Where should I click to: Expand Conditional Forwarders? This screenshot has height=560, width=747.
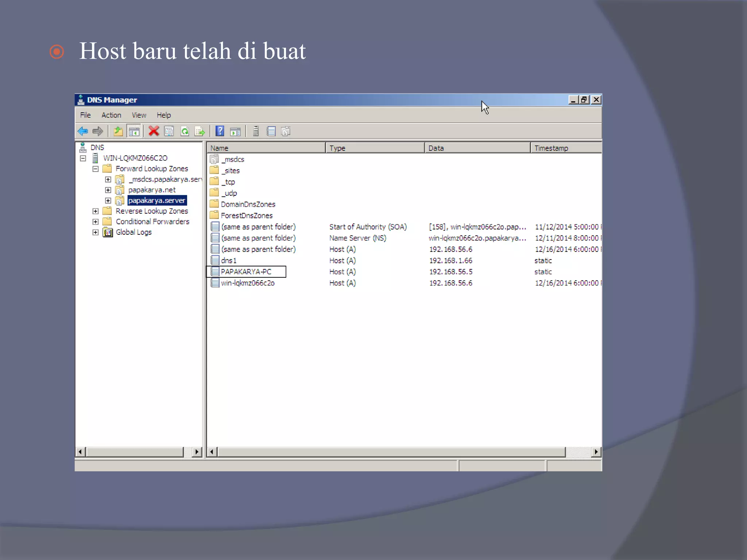(96, 222)
